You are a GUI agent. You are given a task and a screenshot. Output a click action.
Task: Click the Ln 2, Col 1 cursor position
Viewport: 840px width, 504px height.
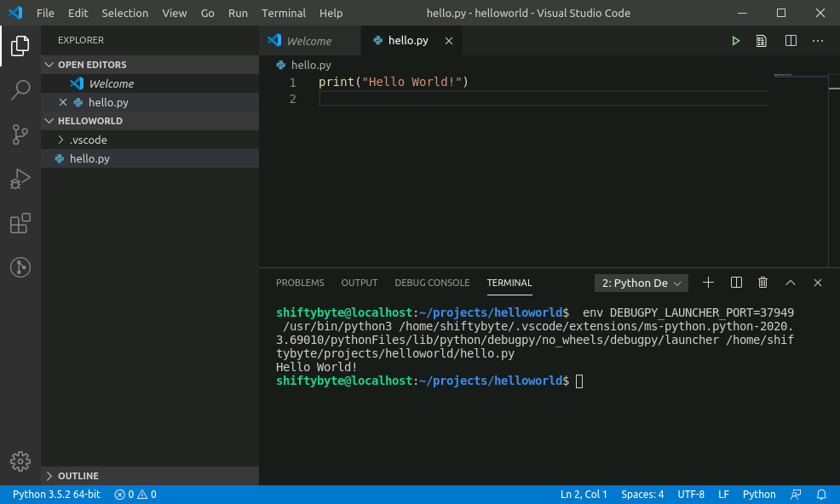click(584, 495)
